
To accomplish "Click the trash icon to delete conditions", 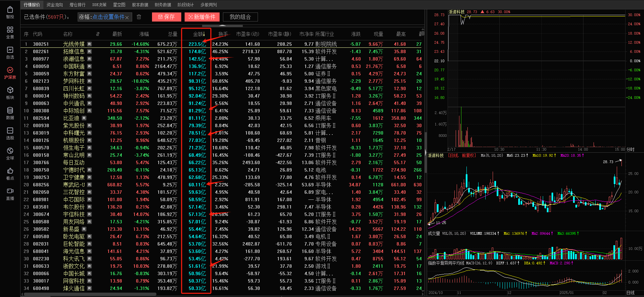I will pyautogui.click(x=139, y=17).
